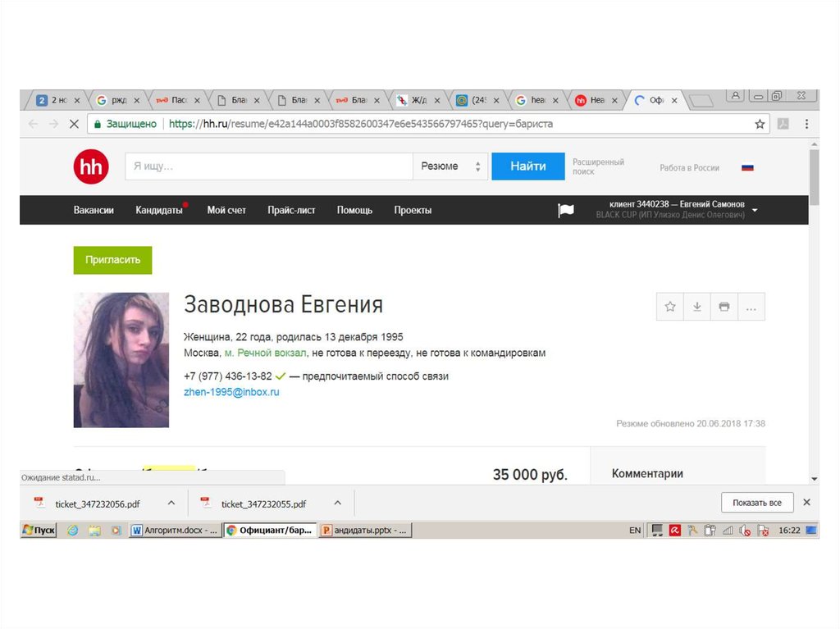The image size is (840, 629).
Task: Click the candidate profile photo
Action: [121, 360]
